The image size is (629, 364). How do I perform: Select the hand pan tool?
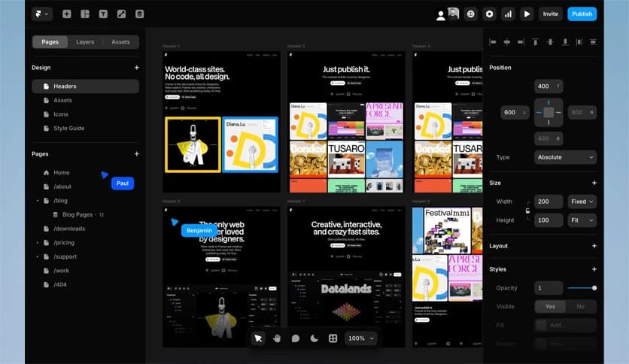[x=277, y=338]
